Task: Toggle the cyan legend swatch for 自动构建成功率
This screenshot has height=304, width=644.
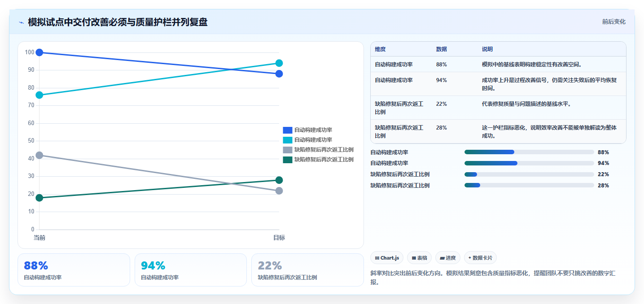Action: 288,140
